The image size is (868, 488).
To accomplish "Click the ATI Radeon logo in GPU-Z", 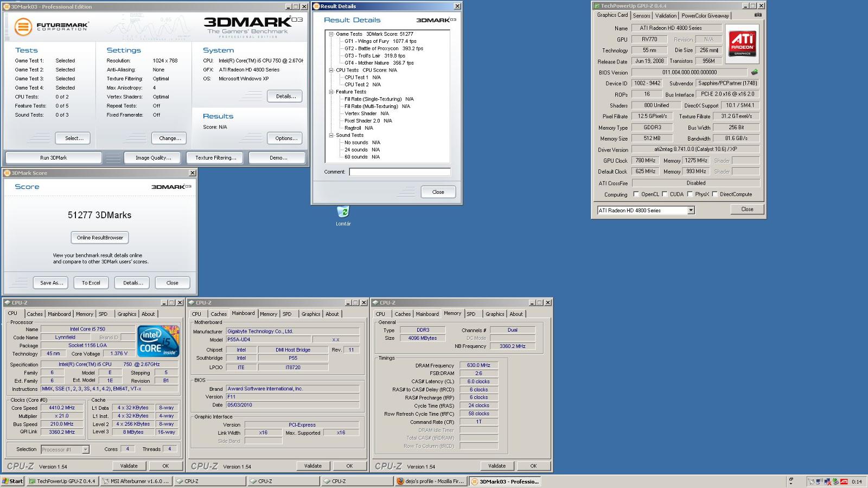I will pyautogui.click(x=742, y=43).
